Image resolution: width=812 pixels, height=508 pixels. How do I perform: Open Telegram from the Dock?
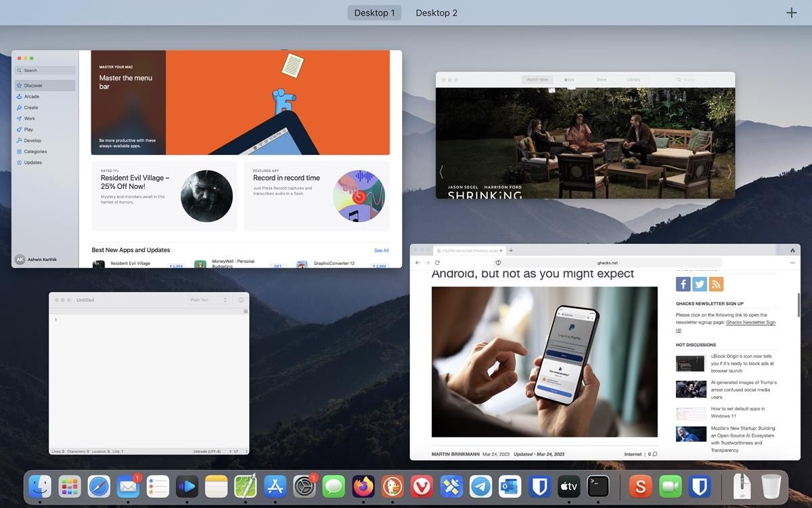tap(481, 486)
